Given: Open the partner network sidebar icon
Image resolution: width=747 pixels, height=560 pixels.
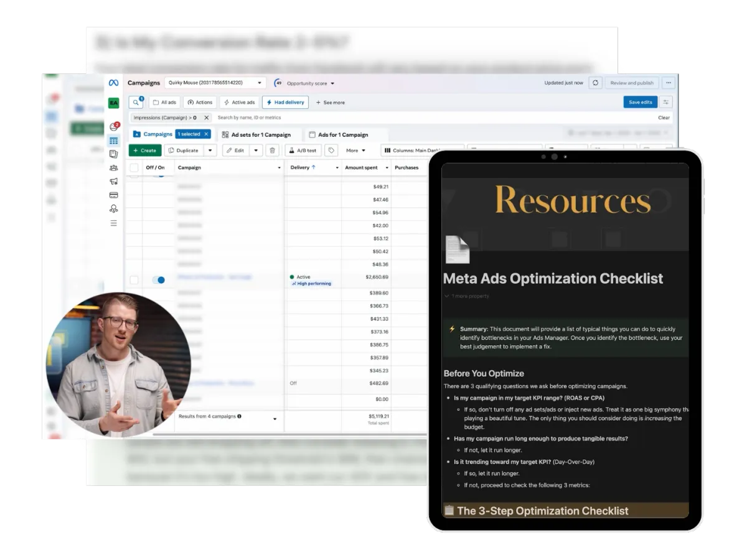Looking at the screenshot, I should [x=113, y=208].
